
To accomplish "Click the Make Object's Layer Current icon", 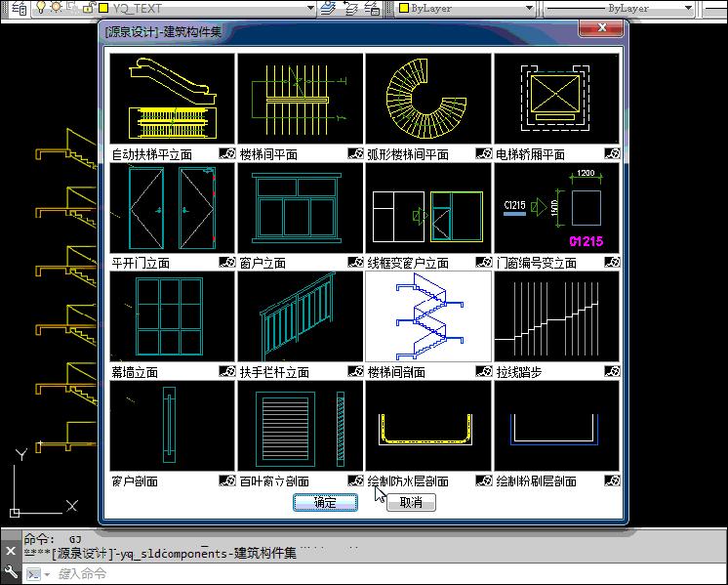I will click(328, 8).
